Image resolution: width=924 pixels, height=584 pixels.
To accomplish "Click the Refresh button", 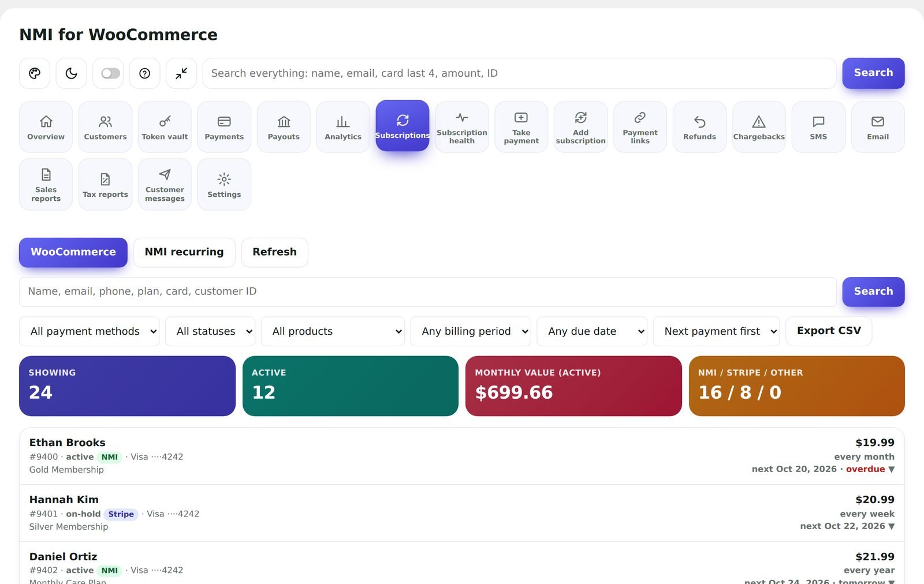I will (x=275, y=252).
